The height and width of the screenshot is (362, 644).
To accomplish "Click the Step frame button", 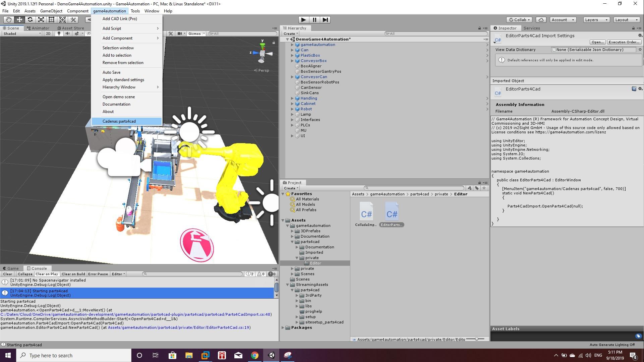I will click(325, 20).
